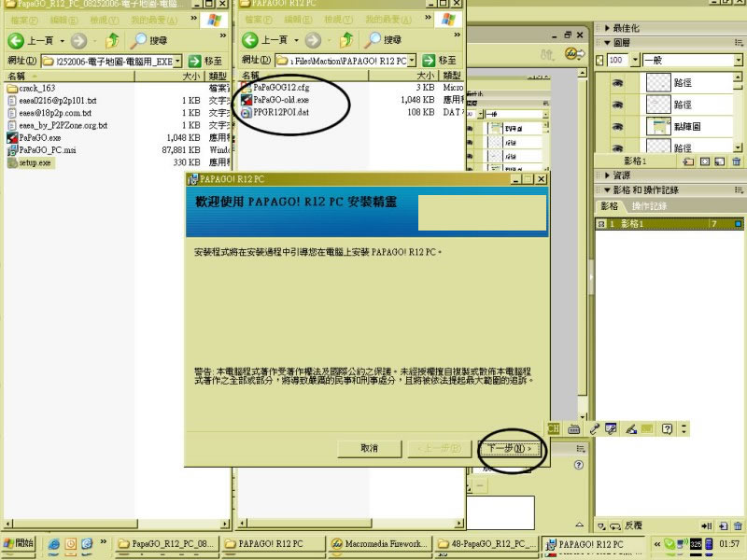Click the Cancel (取消) button in installer
The height and width of the screenshot is (560, 747).
click(370, 449)
